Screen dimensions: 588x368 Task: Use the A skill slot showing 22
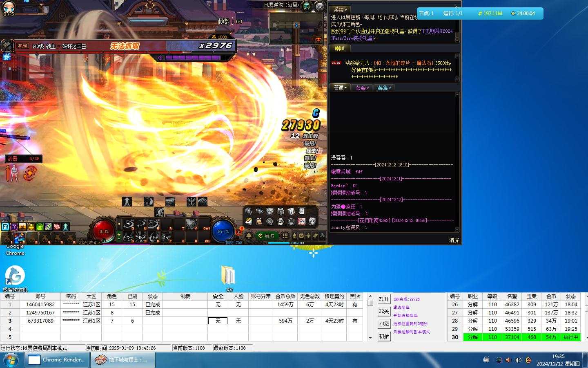point(128,237)
